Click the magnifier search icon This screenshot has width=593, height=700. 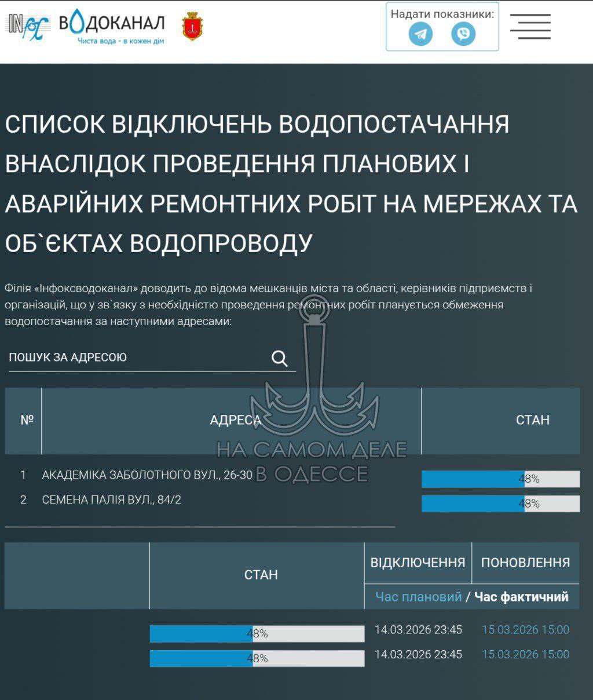click(x=280, y=359)
